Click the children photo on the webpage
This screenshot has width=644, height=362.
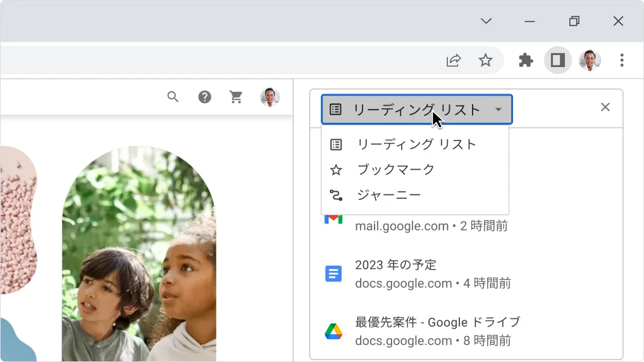coord(139,254)
